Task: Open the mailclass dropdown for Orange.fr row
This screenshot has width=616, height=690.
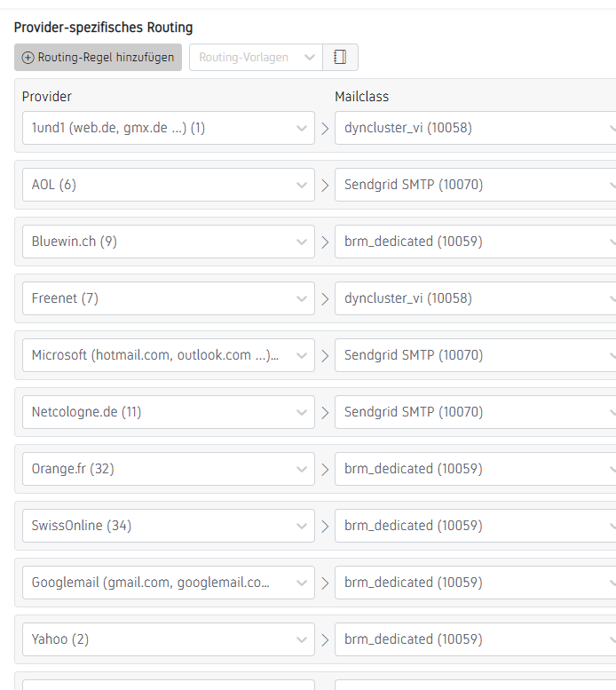Action: [475, 469]
